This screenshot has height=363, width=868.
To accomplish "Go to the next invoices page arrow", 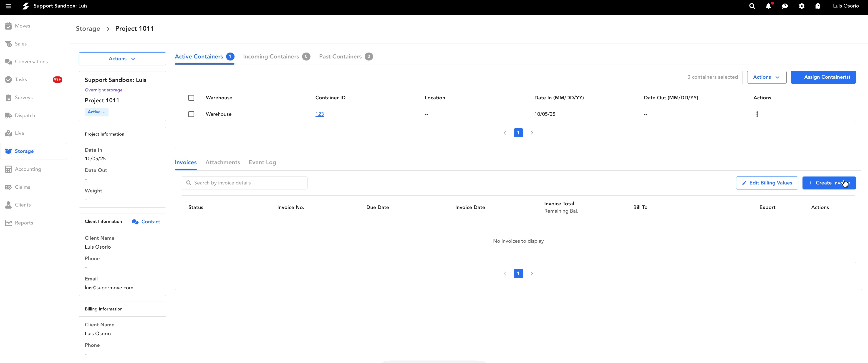I will coord(532,273).
